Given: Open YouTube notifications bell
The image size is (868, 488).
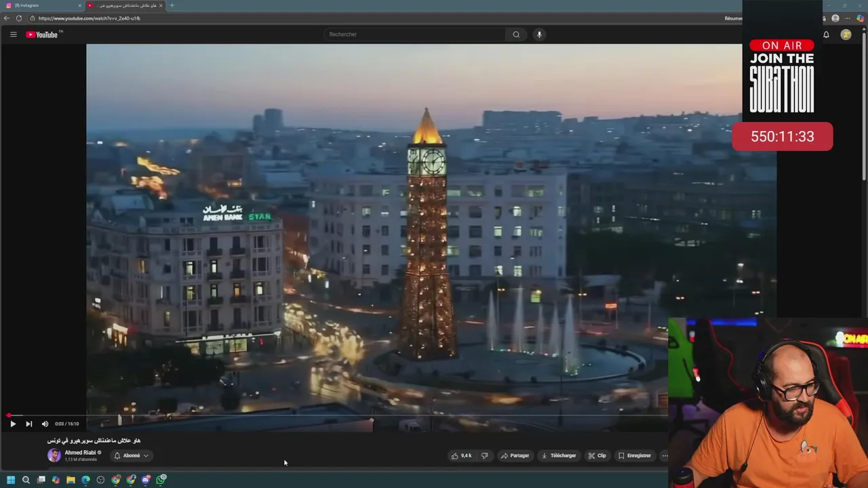Looking at the screenshot, I should click(x=826, y=35).
